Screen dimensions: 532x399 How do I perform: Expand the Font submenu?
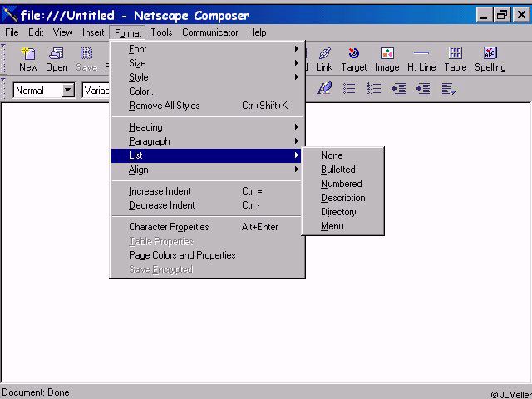click(208, 49)
